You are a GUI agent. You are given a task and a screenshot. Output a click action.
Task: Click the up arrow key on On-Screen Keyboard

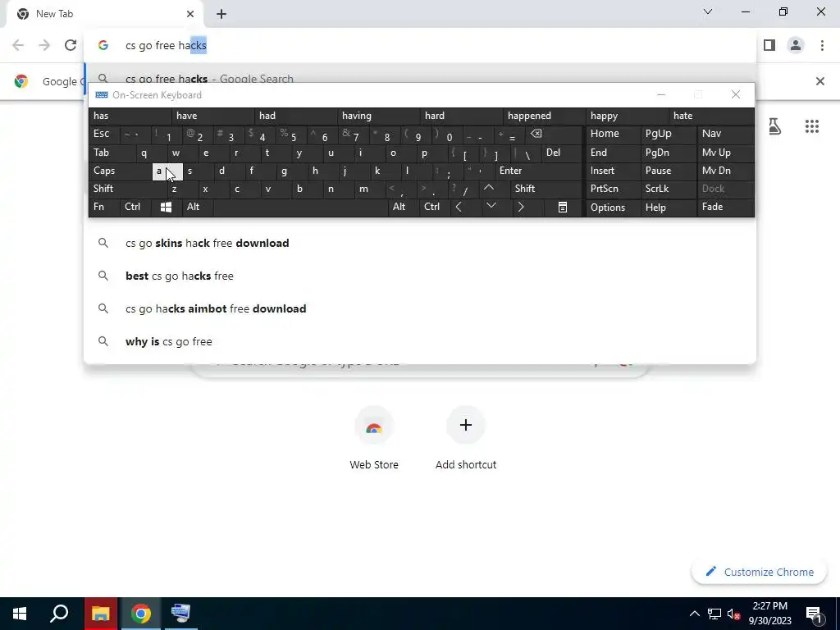coord(489,189)
